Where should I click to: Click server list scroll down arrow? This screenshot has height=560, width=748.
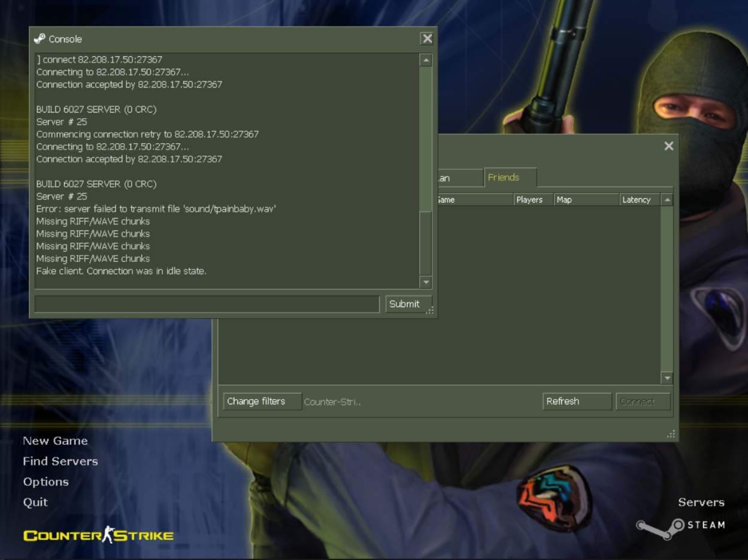[667, 378]
